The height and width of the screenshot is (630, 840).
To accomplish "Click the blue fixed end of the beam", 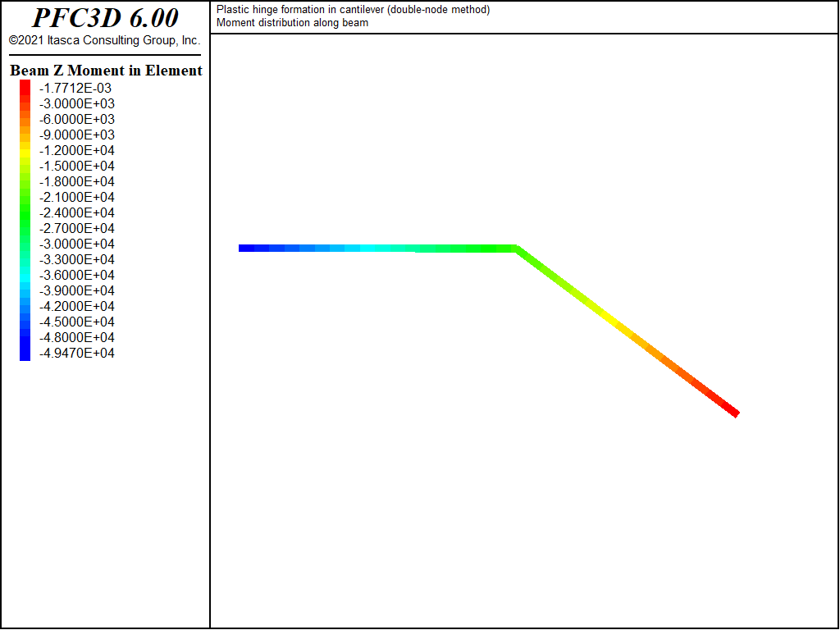I will point(246,248).
